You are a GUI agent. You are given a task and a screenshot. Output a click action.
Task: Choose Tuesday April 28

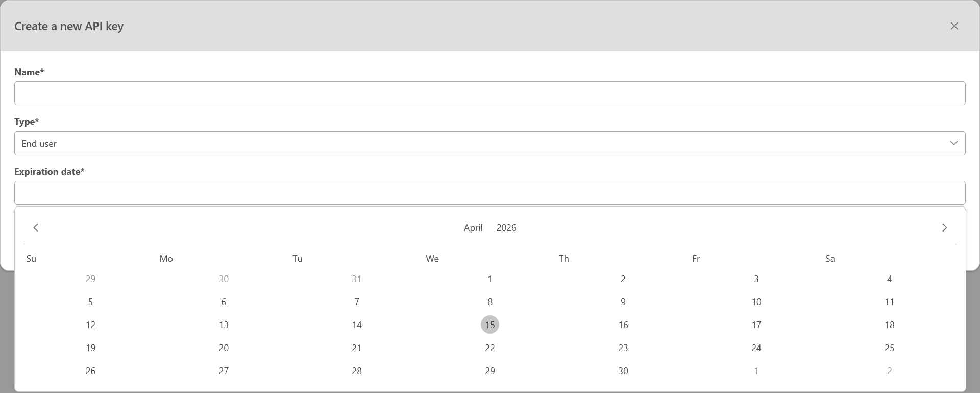coord(357,371)
